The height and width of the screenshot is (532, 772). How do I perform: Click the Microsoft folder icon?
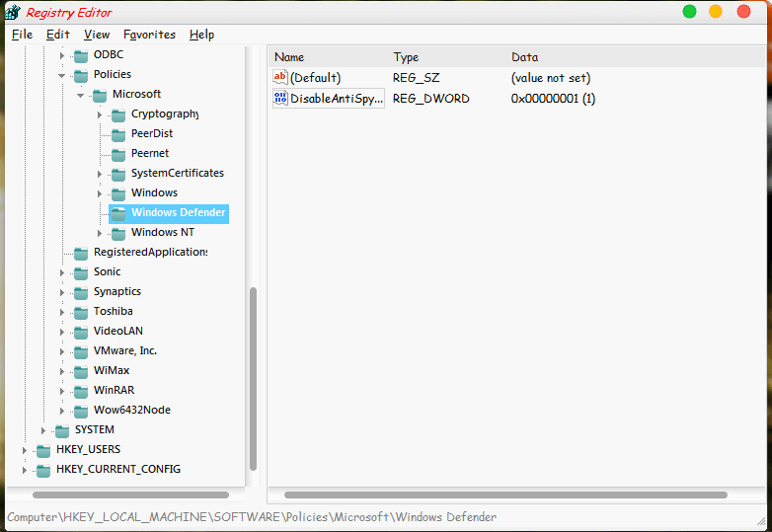(x=100, y=95)
